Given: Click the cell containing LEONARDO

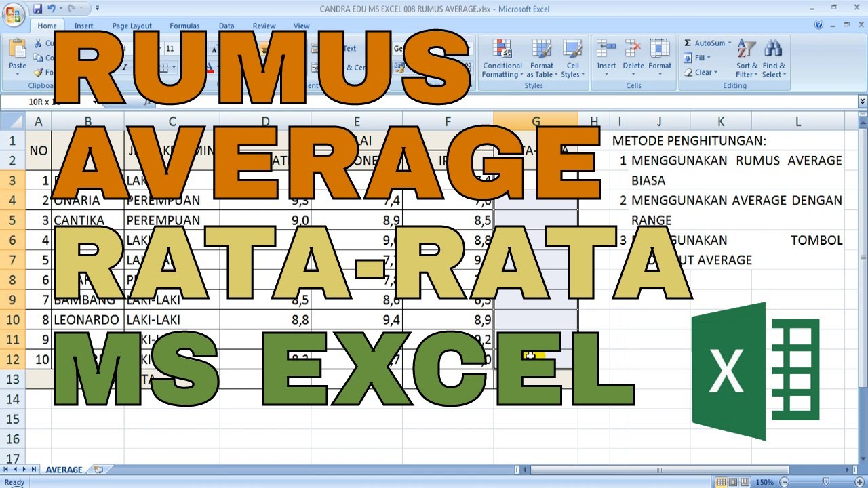Looking at the screenshot, I should click(x=88, y=319).
